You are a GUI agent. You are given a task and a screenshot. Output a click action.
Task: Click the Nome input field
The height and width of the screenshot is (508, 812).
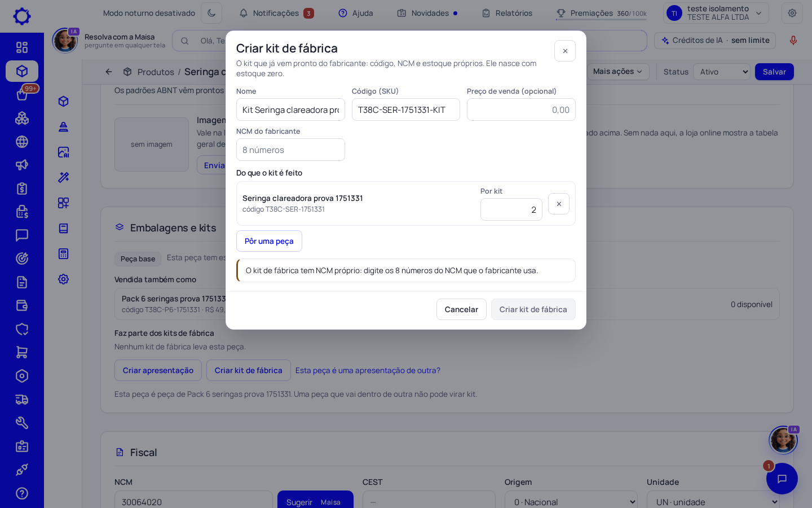290,110
